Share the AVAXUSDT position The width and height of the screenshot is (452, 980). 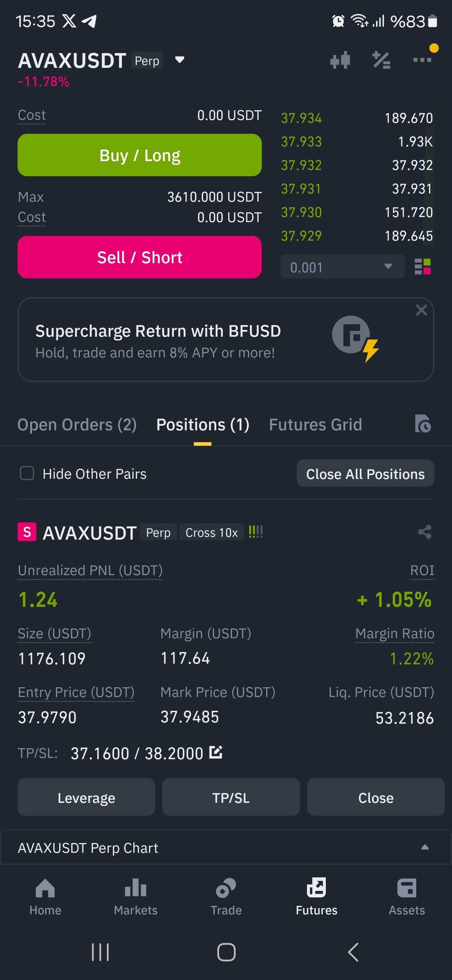pyautogui.click(x=424, y=532)
